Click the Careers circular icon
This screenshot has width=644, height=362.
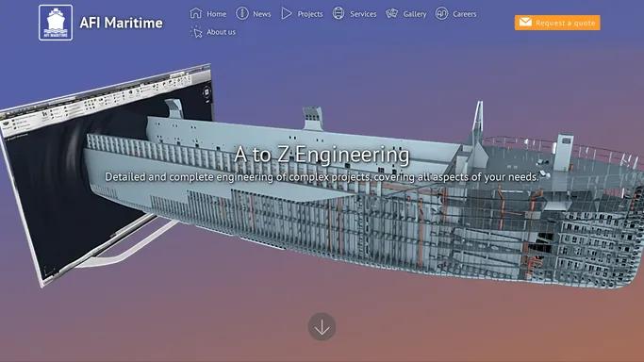[x=441, y=13]
